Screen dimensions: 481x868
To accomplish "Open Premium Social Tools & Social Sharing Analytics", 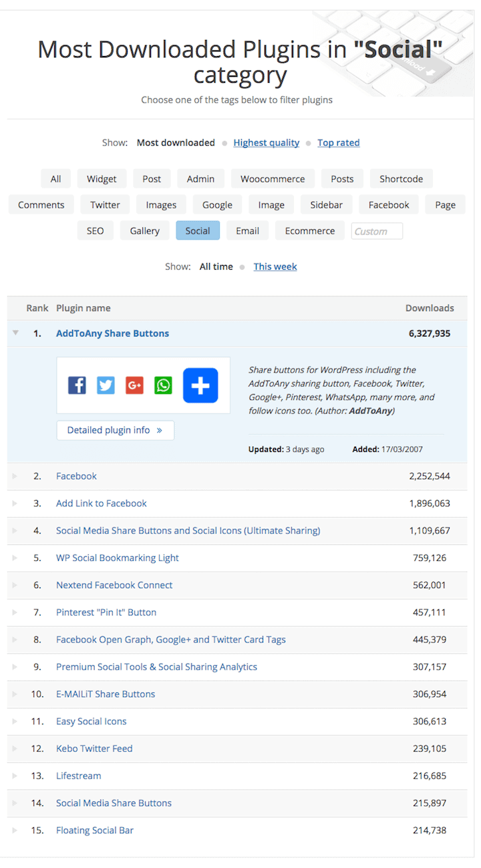I will 156,667.
